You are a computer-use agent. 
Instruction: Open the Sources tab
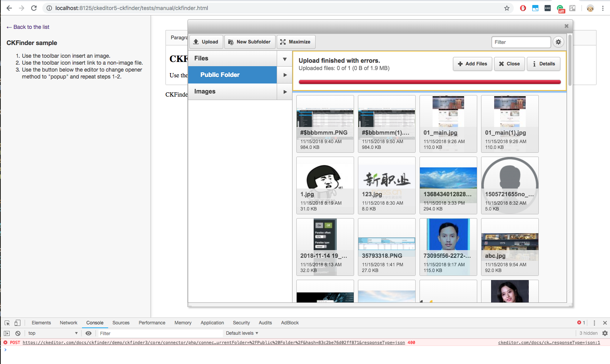click(x=121, y=323)
